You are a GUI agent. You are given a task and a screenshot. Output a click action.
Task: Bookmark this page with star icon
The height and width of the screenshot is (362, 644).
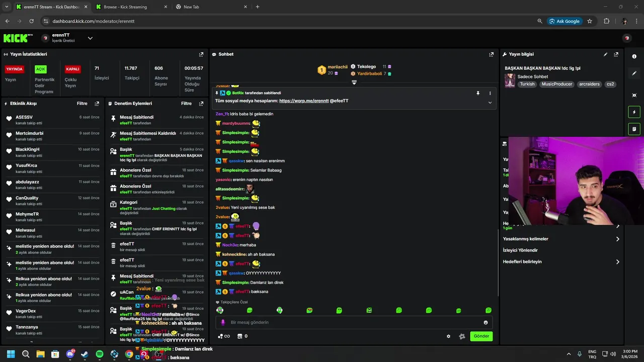tap(590, 21)
